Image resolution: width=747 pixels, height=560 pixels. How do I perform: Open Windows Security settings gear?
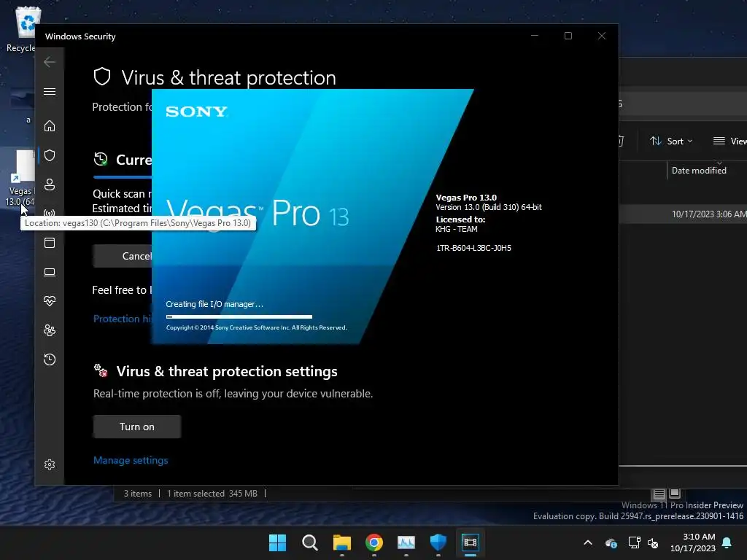point(50,464)
